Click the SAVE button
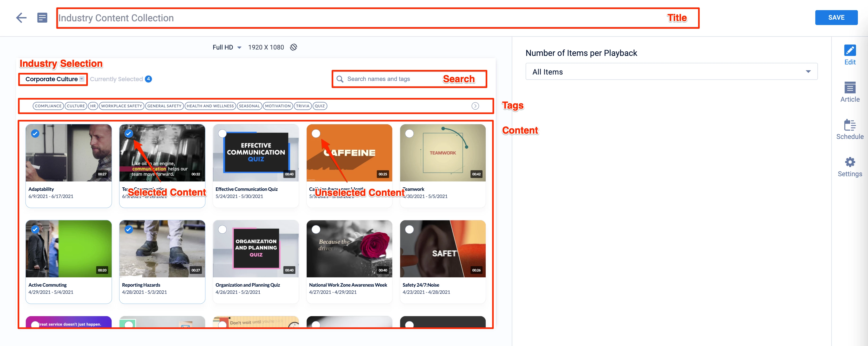Image resolution: width=868 pixels, height=346 pixels. coord(836,18)
